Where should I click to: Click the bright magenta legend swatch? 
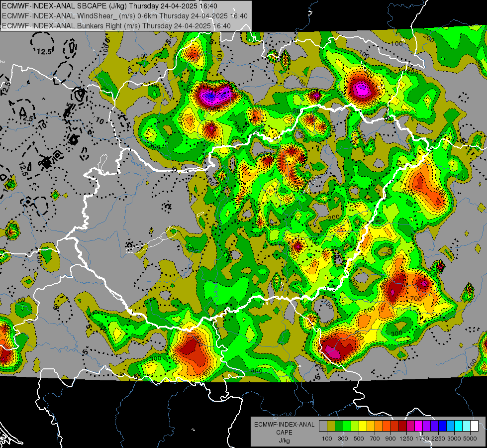tap(419, 426)
